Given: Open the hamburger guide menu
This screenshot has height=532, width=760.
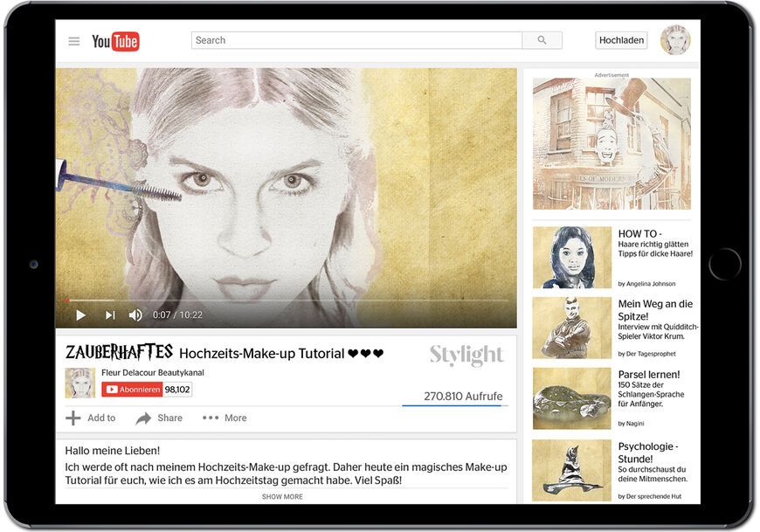Looking at the screenshot, I should point(74,41).
